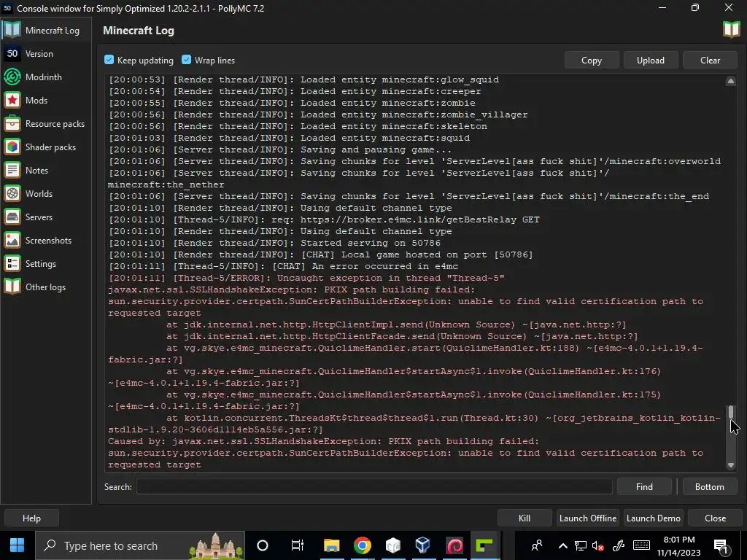The image size is (747, 560).
Task: Click the Notes page icon
Action: (12, 170)
